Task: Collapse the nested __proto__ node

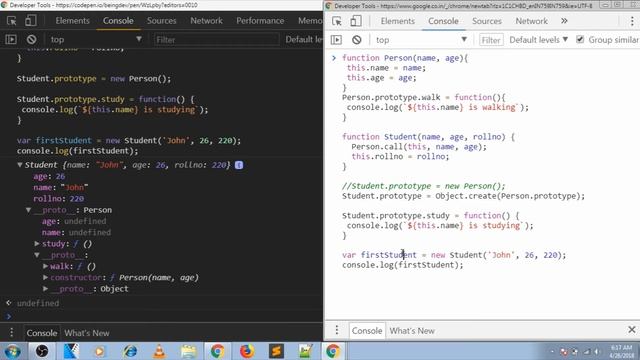Action: pyautogui.click(x=37, y=255)
